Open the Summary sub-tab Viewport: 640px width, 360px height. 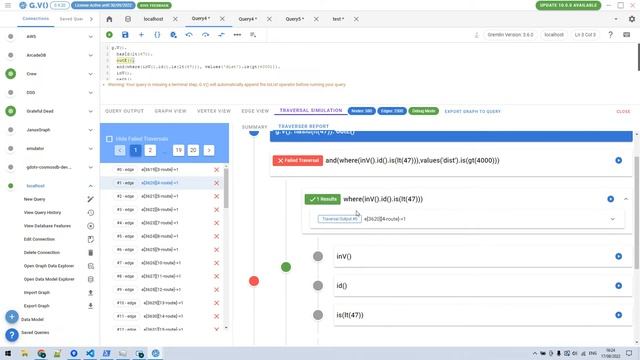(x=254, y=127)
